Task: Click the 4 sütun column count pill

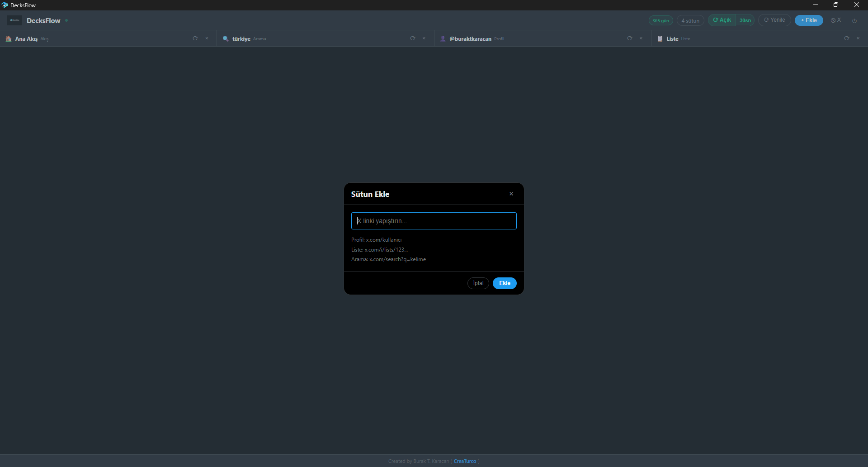Action: coord(690,21)
